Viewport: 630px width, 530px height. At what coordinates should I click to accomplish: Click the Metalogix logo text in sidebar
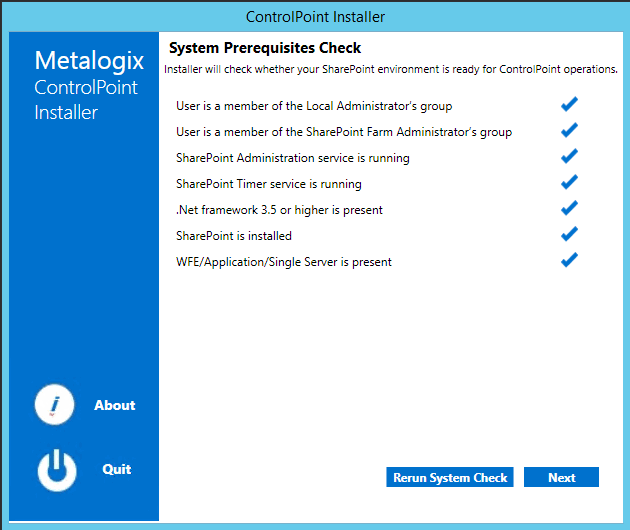click(x=89, y=61)
